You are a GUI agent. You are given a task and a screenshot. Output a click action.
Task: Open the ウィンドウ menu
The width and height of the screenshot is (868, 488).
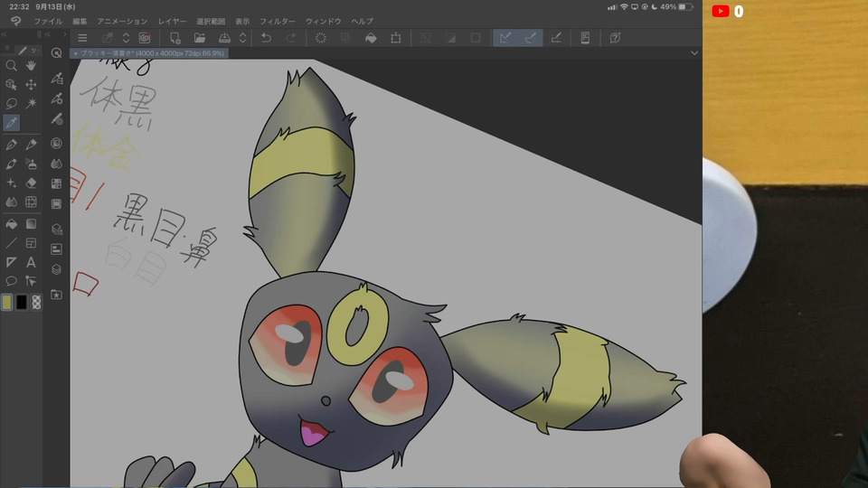324,22
